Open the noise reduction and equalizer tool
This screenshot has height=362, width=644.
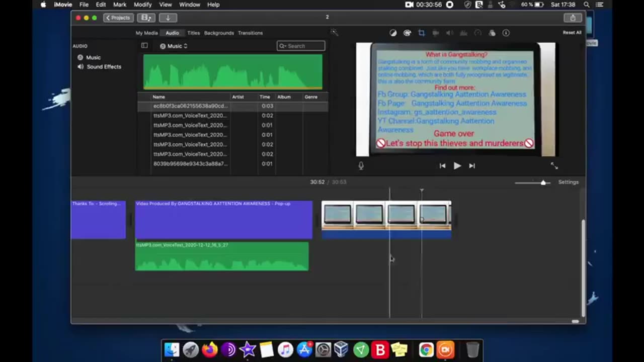tap(464, 33)
